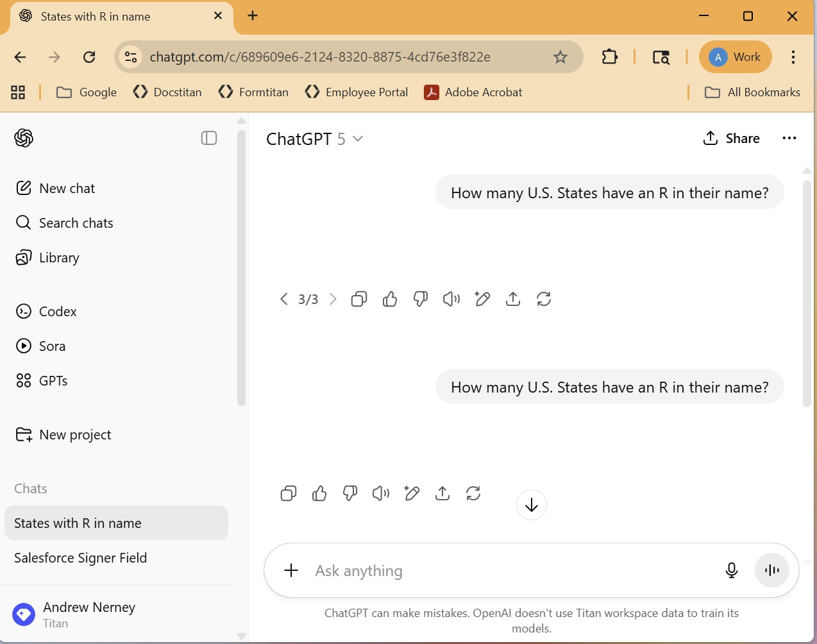
Task: Open the Employee Portal bookmark
Action: click(357, 92)
